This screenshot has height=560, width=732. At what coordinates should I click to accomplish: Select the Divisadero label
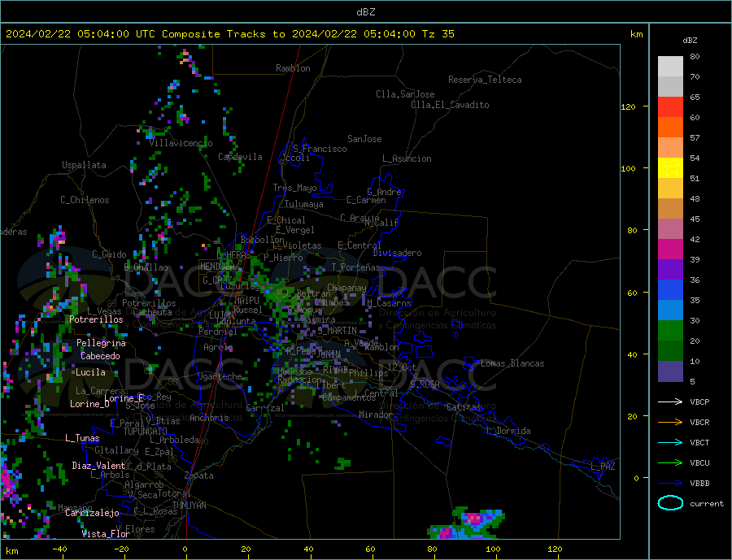pos(397,253)
